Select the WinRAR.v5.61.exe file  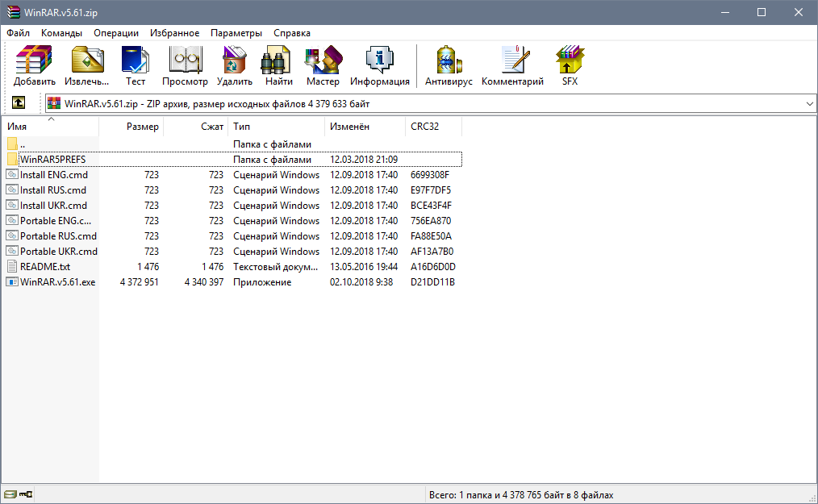click(x=57, y=282)
